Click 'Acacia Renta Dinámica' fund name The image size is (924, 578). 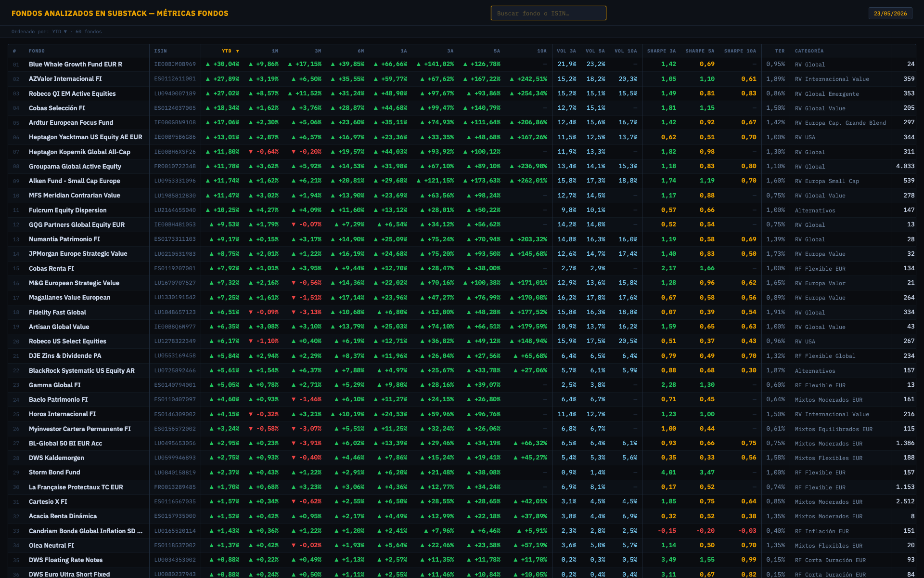click(63, 516)
